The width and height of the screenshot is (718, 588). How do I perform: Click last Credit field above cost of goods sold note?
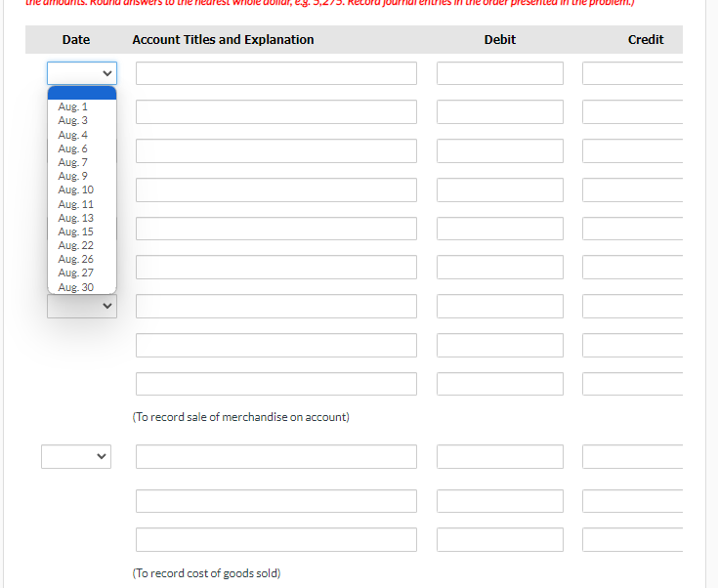pos(632,540)
